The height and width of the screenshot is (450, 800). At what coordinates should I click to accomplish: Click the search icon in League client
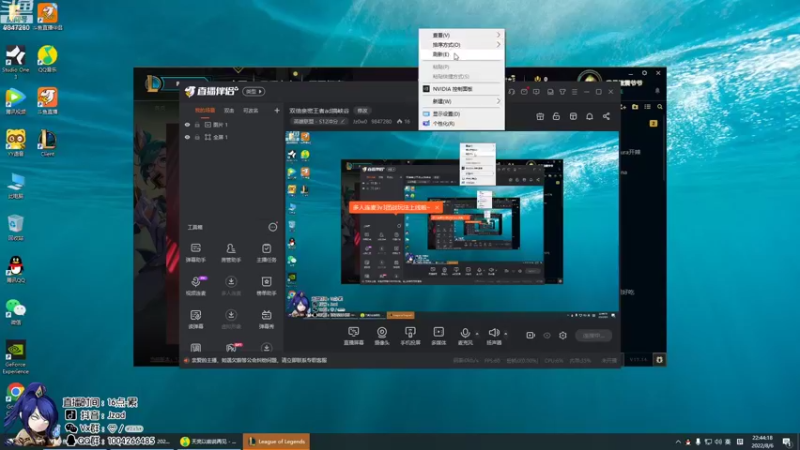(x=660, y=107)
